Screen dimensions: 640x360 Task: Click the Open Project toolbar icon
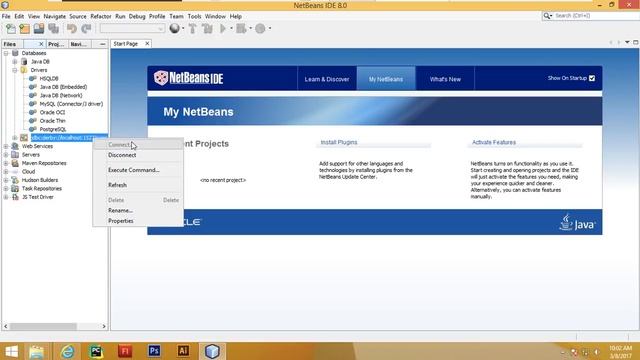coord(39,29)
